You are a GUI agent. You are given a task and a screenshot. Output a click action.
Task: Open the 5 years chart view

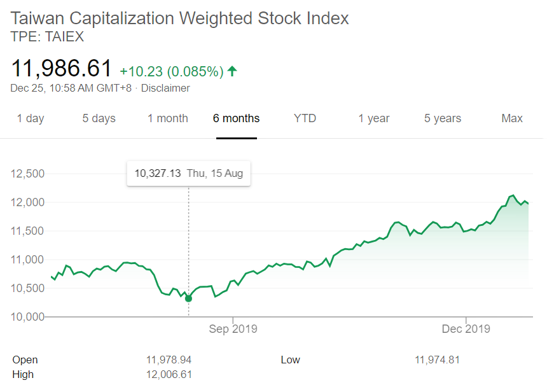443,118
